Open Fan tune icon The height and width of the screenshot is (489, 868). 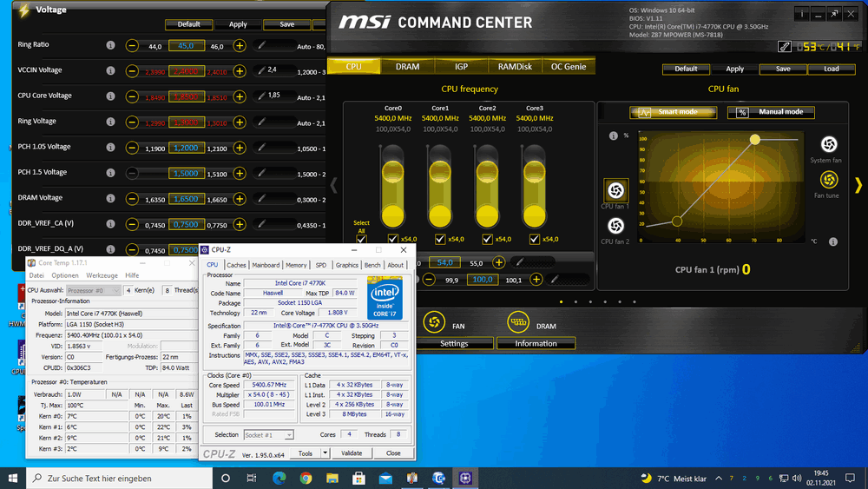(829, 180)
